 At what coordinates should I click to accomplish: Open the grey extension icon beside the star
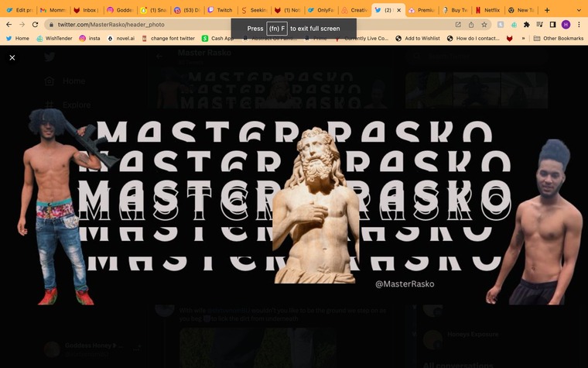(501, 25)
